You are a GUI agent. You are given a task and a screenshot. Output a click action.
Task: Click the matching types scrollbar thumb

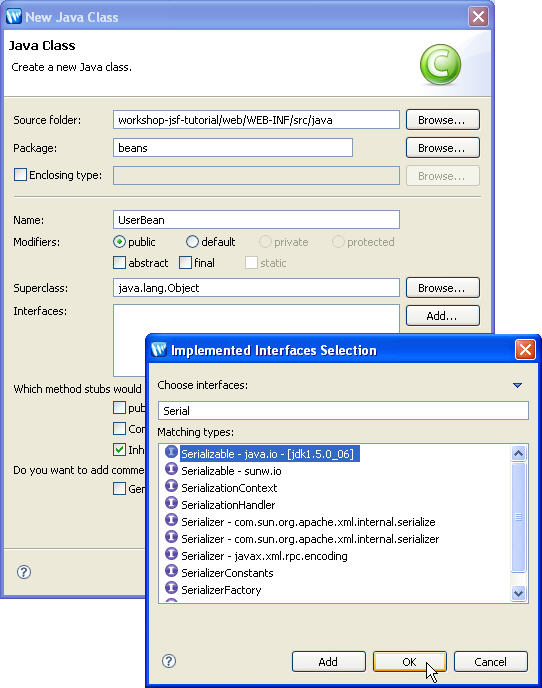click(518, 517)
